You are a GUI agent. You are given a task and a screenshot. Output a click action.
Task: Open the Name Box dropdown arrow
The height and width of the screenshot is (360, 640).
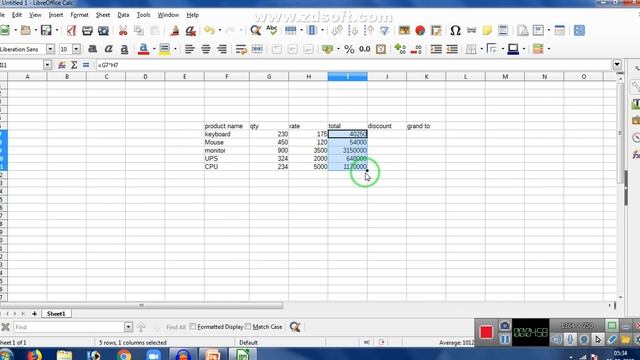(47, 65)
